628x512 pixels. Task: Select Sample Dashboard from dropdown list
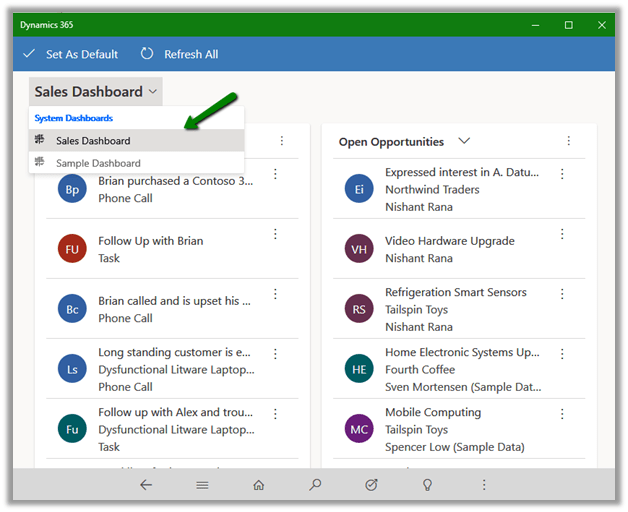coord(98,163)
